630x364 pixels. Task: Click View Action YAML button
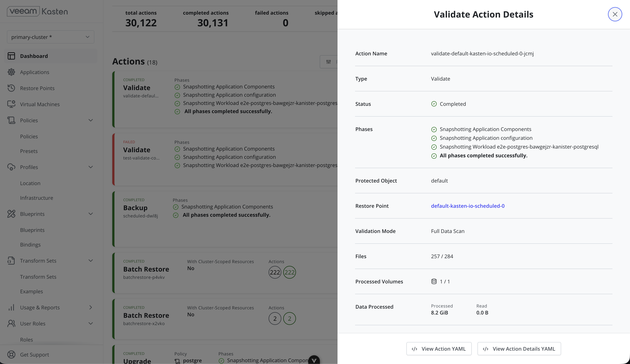pos(439,348)
